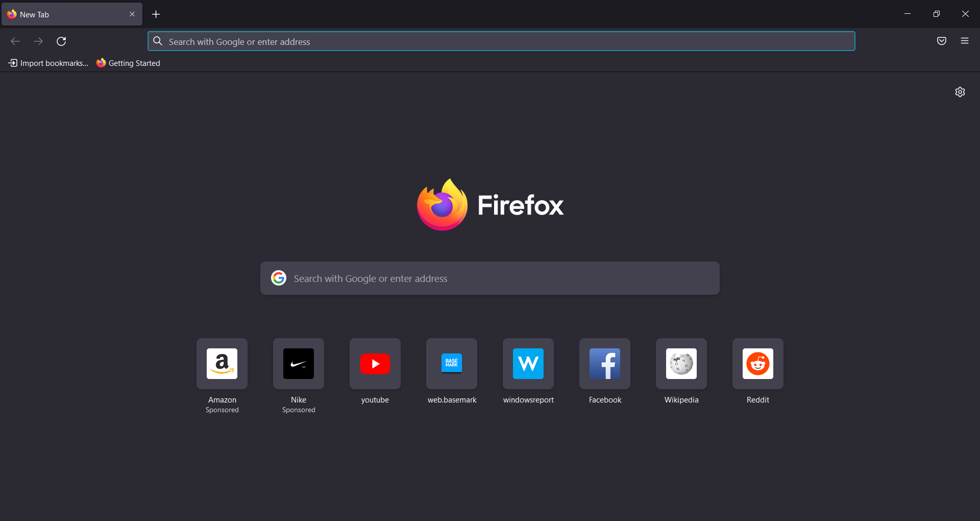The image size is (980, 521).
Task: Save page to Pocket
Action: coord(941,41)
